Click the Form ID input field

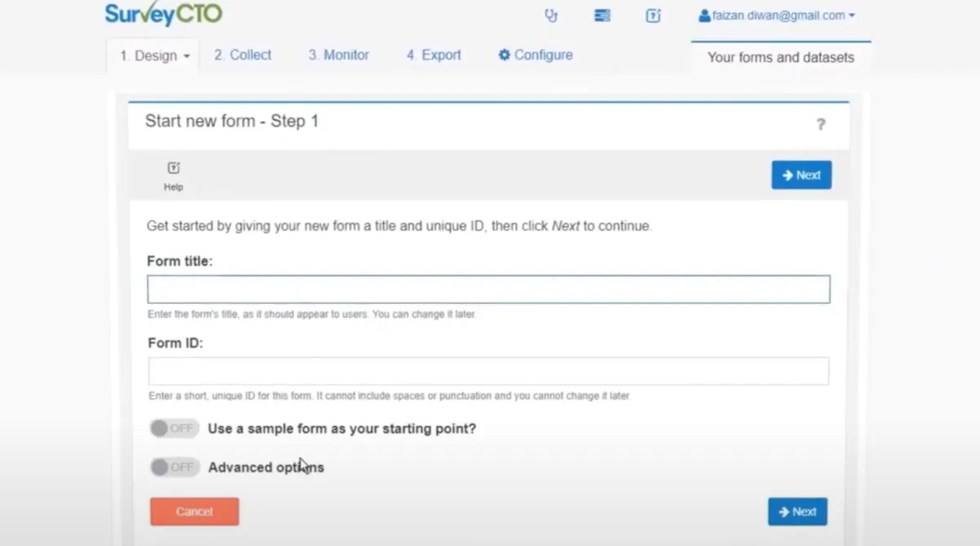(488, 371)
